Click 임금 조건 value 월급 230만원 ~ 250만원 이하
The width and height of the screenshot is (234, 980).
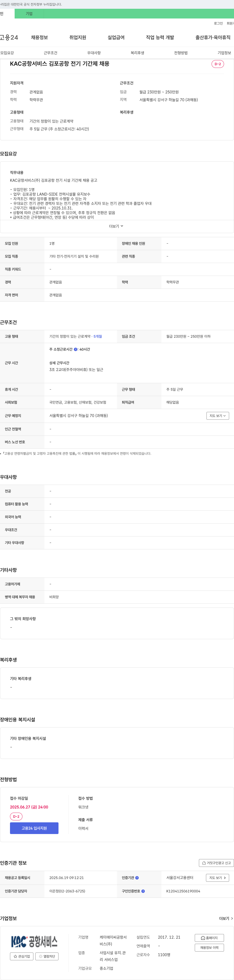pos(188,336)
